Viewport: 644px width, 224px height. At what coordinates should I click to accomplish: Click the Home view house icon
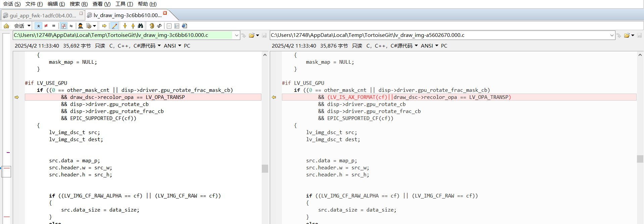coord(6,26)
